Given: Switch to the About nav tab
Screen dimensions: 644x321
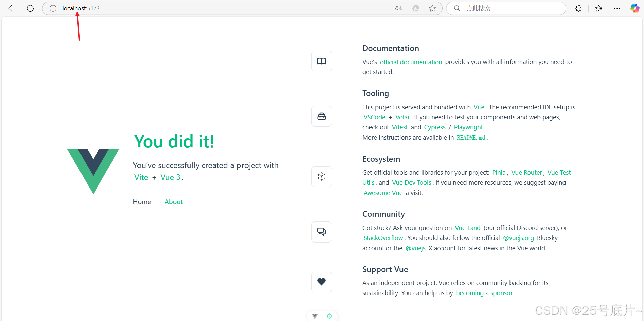Looking at the screenshot, I should [x=174, y=202].
